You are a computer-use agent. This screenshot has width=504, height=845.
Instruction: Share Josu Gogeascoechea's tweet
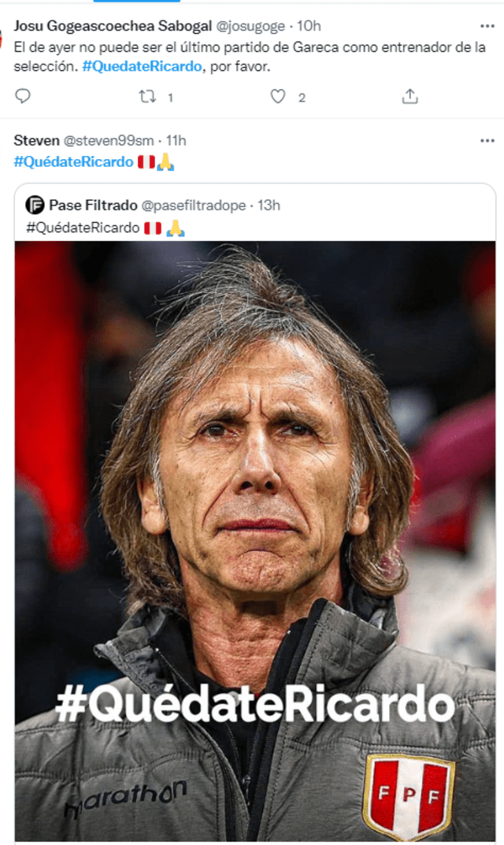[x=409, y=97]
